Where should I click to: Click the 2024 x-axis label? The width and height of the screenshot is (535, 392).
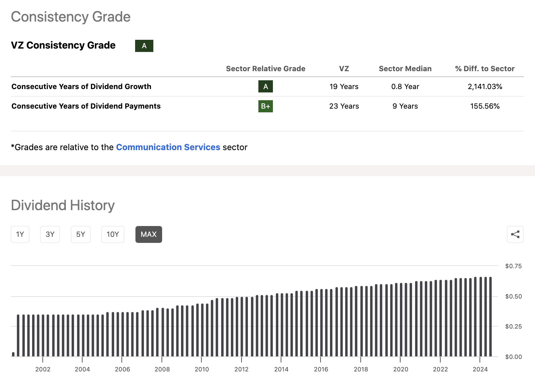480,369
